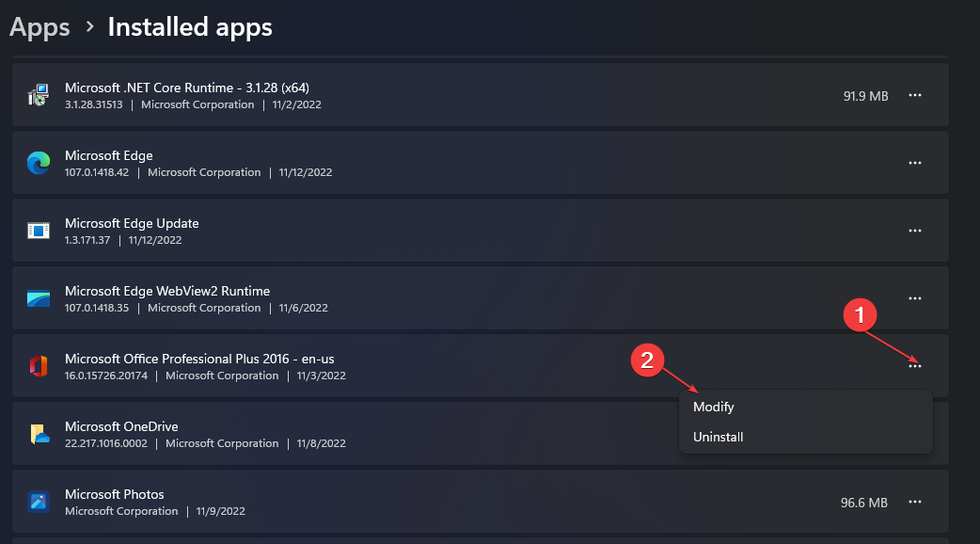Click the Microsoft Office Professional Plus icon
This screenshot has height=544, width=980.
39,366
